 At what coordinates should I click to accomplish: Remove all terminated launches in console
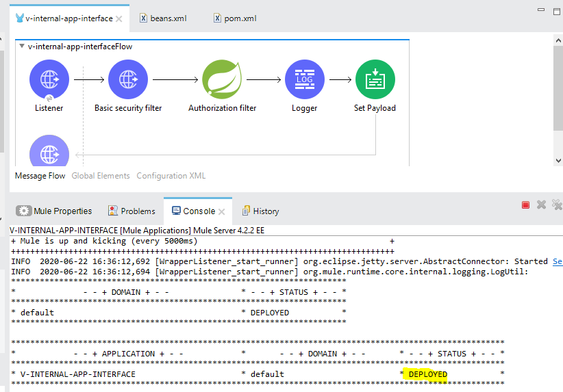point(555,205)
